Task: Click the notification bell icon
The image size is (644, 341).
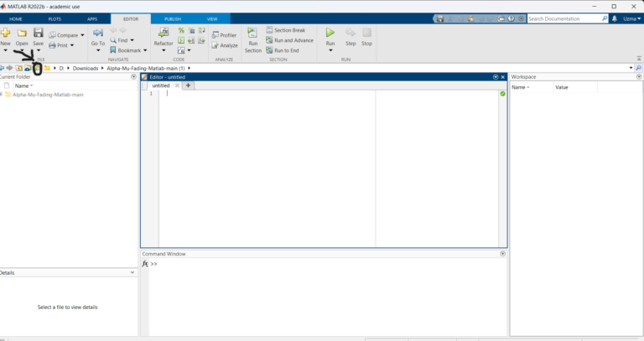Action: [x=615, y=19]
